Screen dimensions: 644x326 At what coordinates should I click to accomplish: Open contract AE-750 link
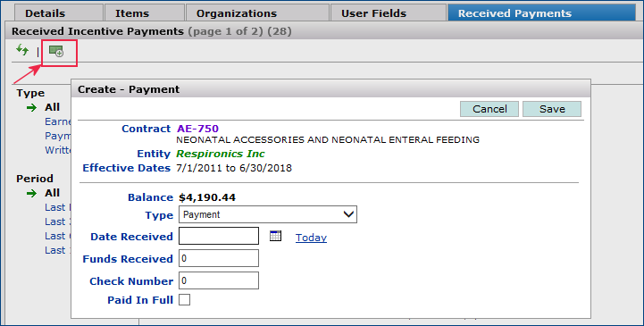click(x=197, y=129)
